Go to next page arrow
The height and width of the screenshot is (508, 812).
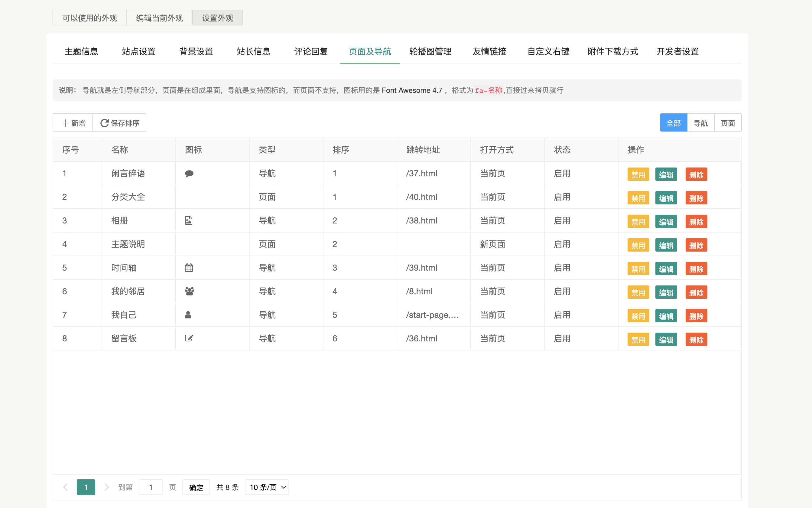[x=106, y=487]
